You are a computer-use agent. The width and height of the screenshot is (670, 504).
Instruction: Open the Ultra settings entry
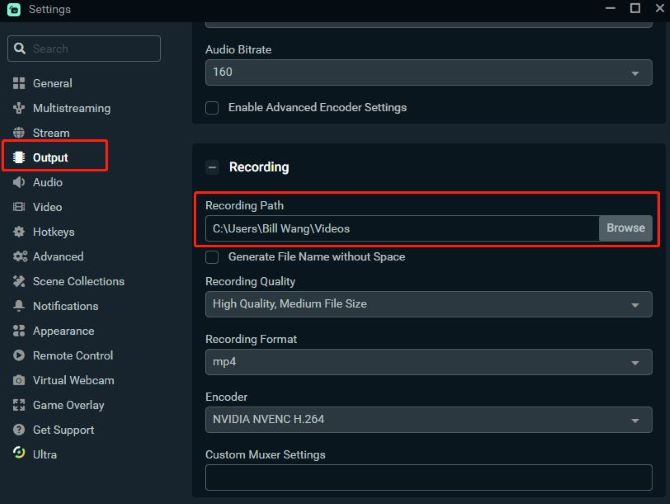44,454
